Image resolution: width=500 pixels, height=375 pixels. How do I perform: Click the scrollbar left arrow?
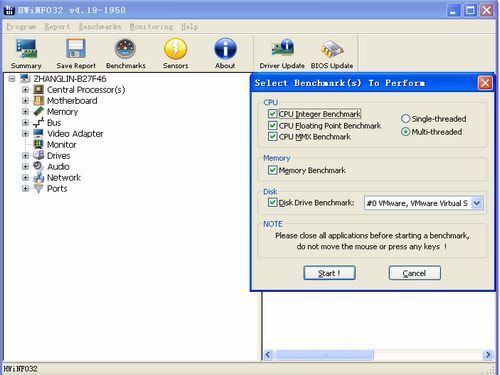[268, 355]
